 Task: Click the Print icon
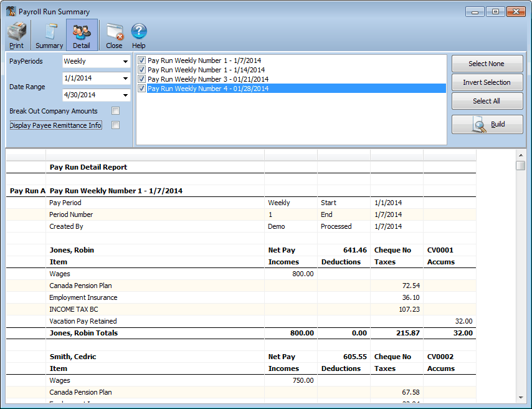click(16, 34)
